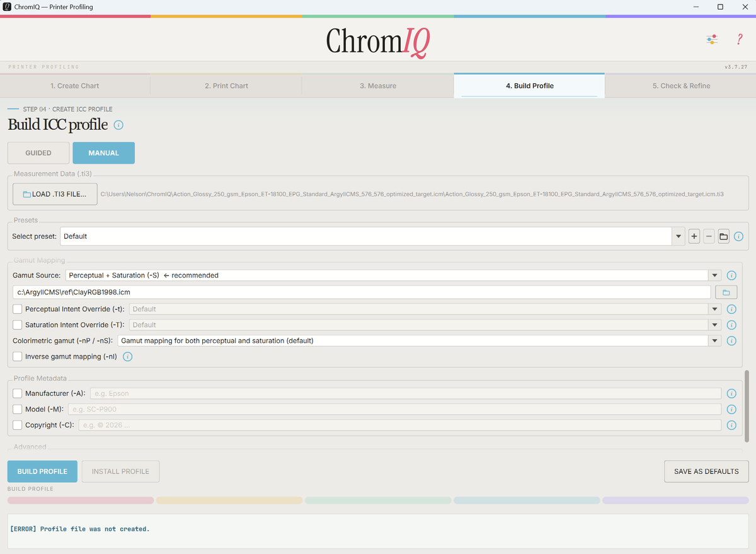
Task: Add a new preset with plus button
Action: tap(694, 236)
